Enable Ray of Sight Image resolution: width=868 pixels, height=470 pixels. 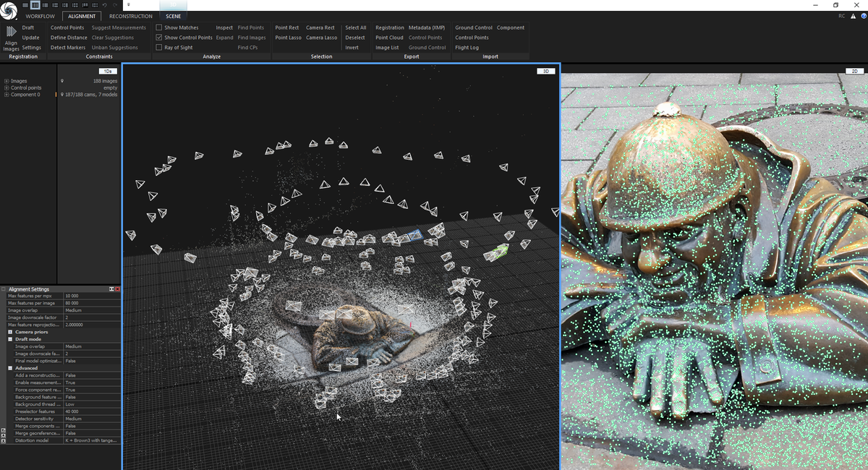click(x=158, y=47)
